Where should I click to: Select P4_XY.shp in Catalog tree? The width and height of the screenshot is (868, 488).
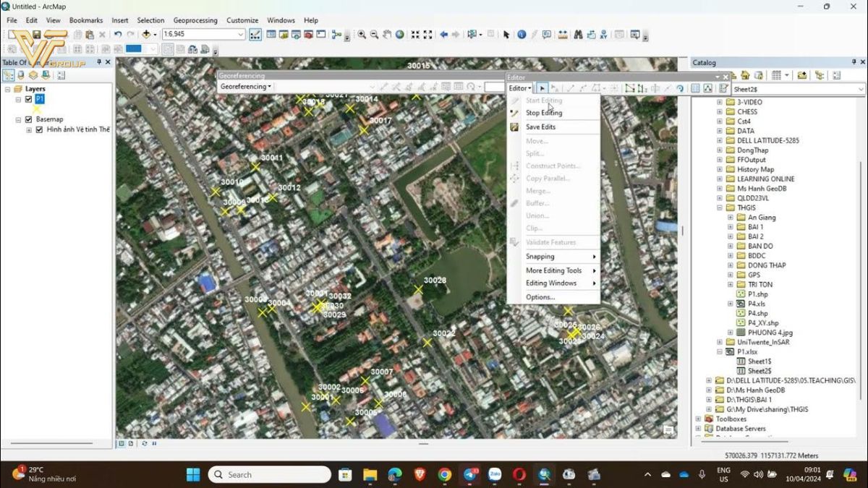[x=763, y=323]
